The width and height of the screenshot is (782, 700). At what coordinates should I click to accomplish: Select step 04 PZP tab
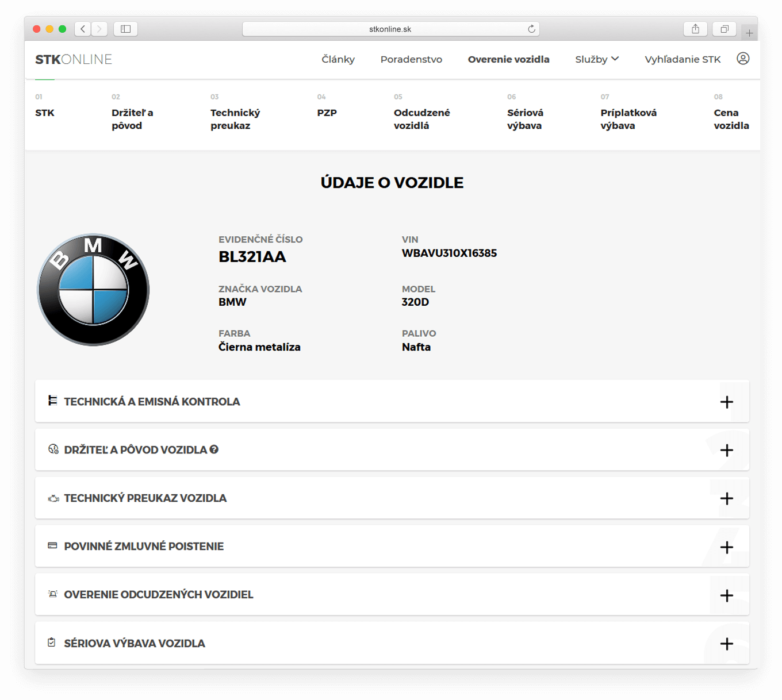[x=327, y=106]
